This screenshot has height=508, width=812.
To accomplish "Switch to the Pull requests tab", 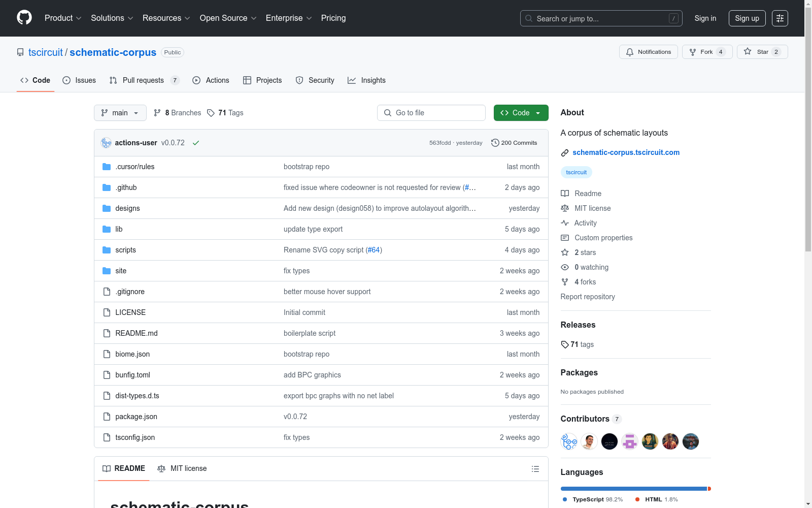I will (x=145, y=80).
